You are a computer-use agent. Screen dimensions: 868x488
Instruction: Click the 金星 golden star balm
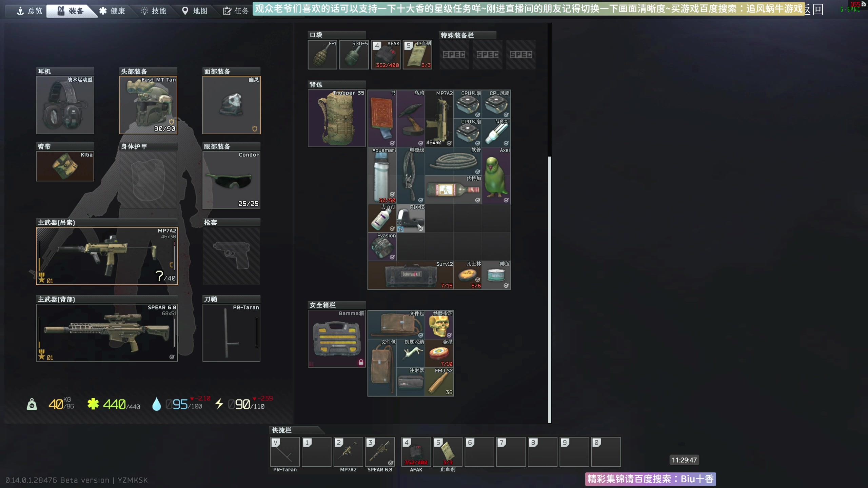439,353
